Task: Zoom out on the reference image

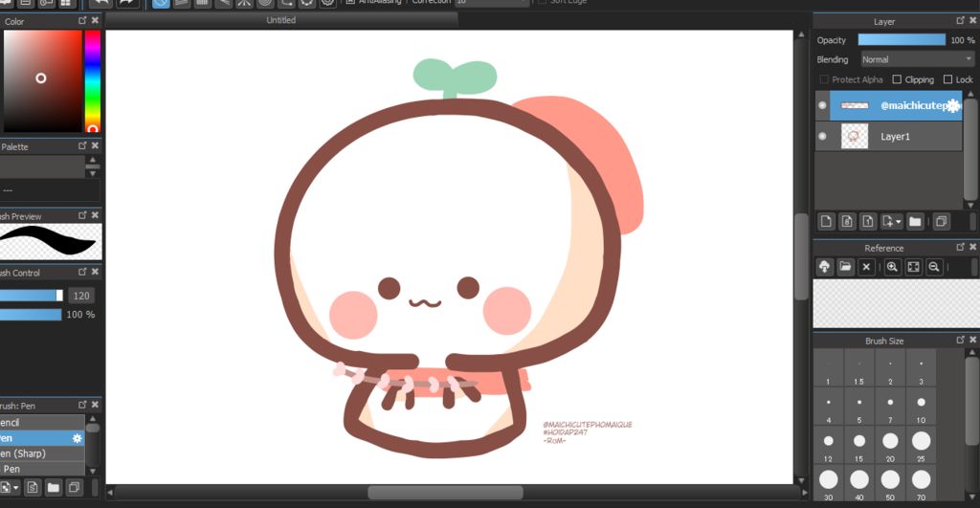Action: click(934, 267)
